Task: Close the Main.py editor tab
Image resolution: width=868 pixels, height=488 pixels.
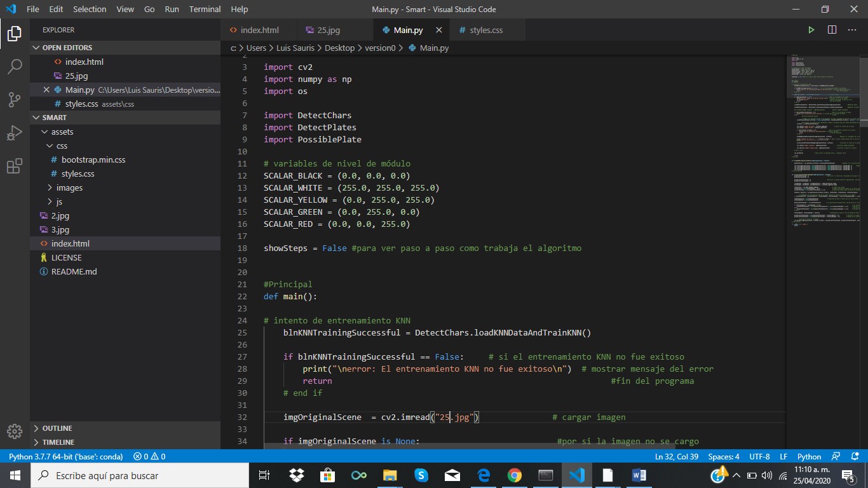Action: [x=438, y=30]
